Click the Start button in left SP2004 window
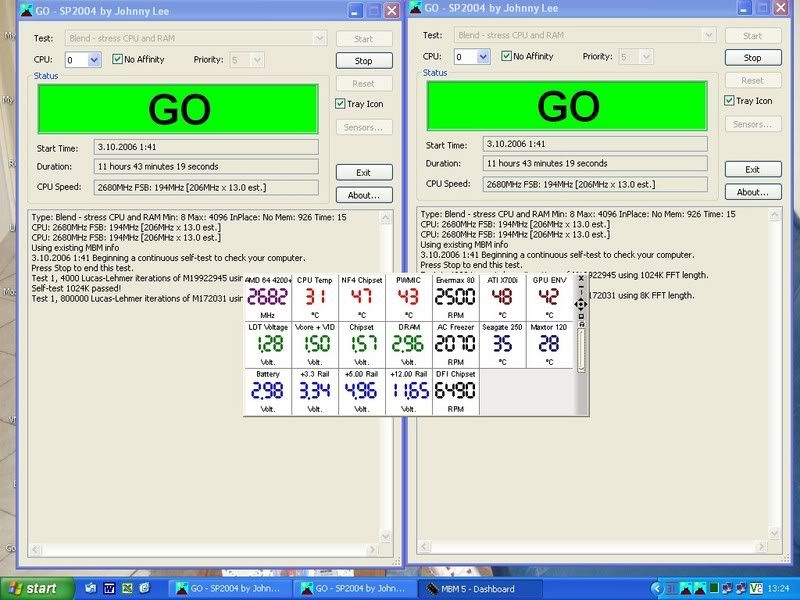The height and width of the screenshot is (600, 800). pos(364,39)
